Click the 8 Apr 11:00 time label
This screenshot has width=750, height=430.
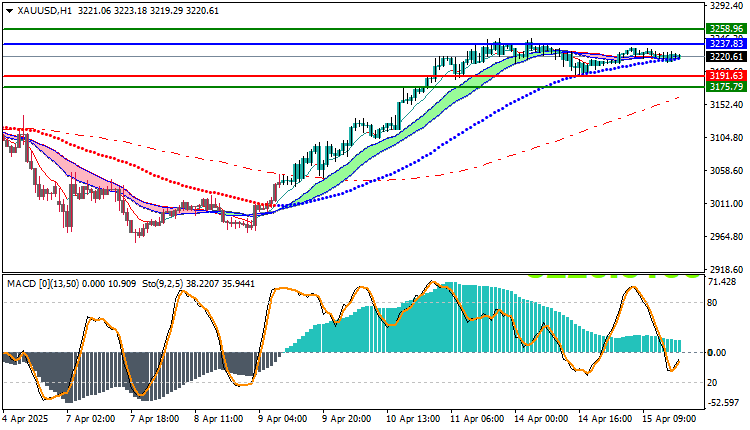[219, 419]
